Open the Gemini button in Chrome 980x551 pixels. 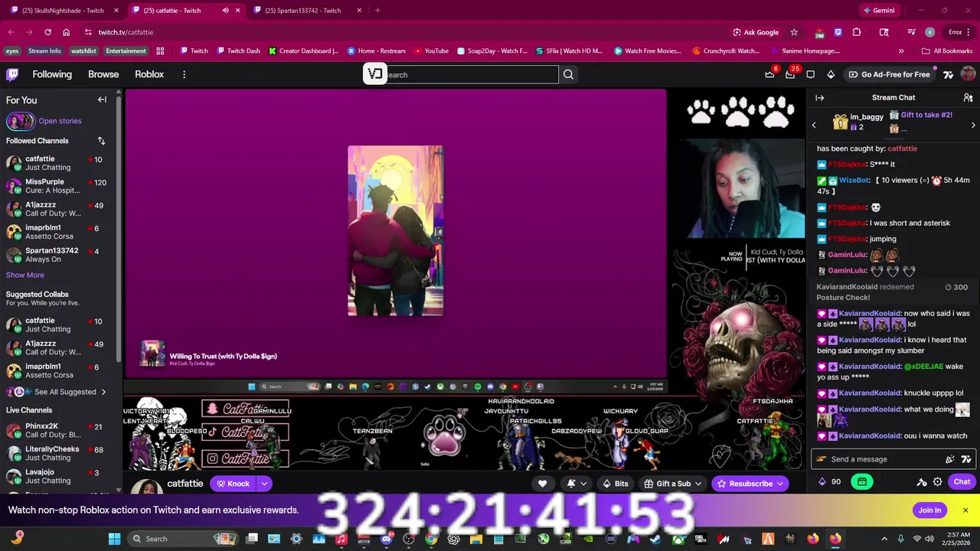879,11
